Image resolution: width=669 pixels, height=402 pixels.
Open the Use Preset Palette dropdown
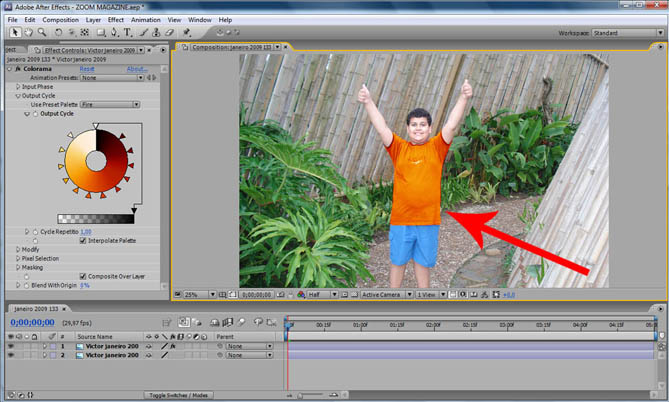(x=109, y=104)
